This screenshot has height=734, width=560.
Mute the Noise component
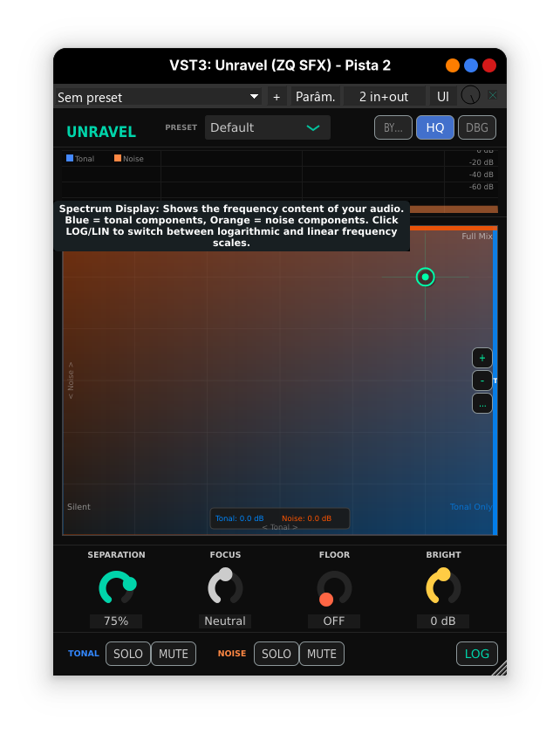[322, 654]
